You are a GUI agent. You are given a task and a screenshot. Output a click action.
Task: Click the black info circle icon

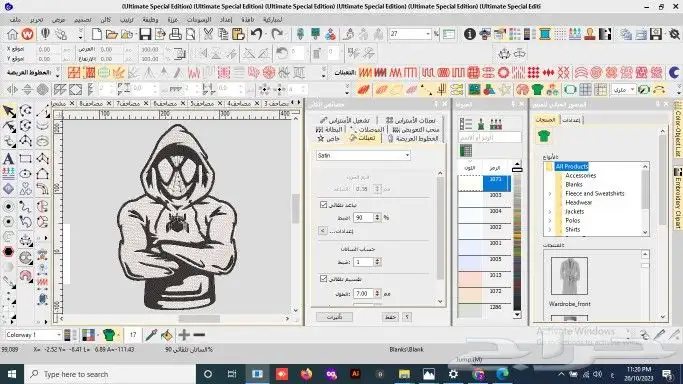[470, 34]
